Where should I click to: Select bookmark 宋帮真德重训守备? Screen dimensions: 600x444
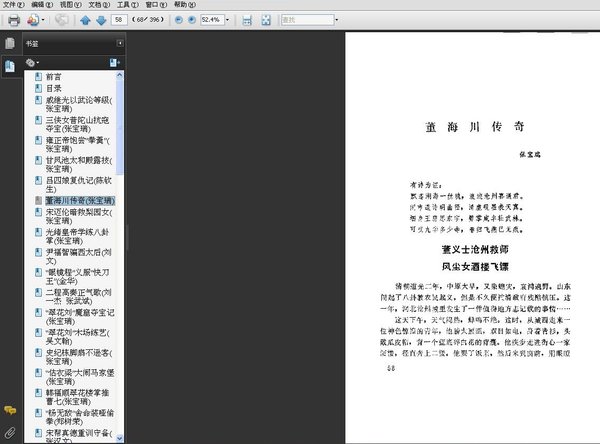pos(79,436)
